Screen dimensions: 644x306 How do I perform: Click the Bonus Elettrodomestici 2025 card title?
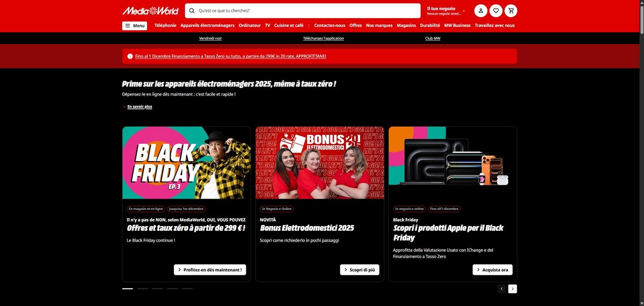(x=307, y=228)
